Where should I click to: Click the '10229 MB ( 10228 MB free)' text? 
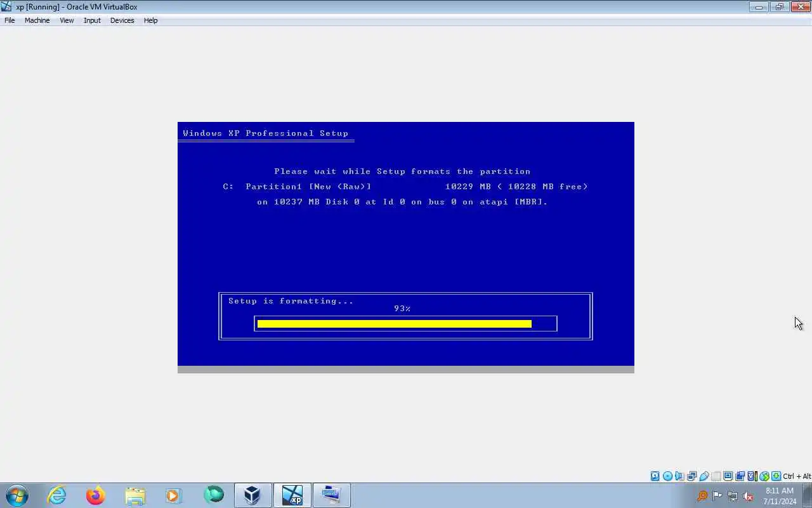point(516,187)
